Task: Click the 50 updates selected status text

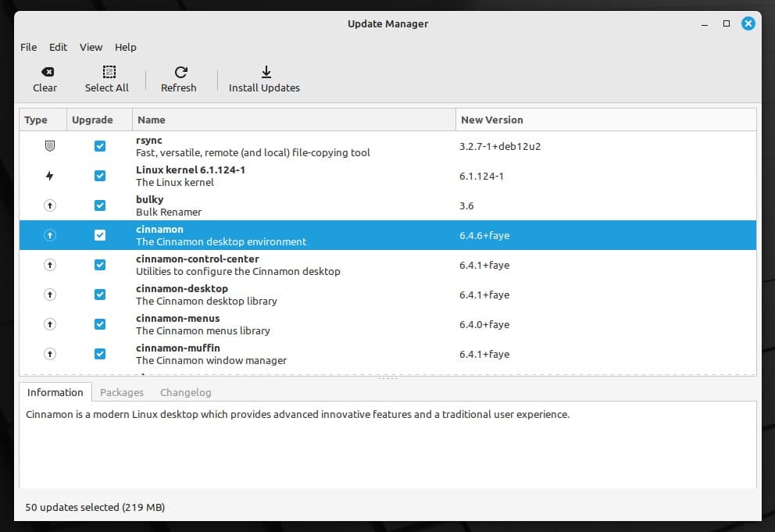Action: coord(95,507)
